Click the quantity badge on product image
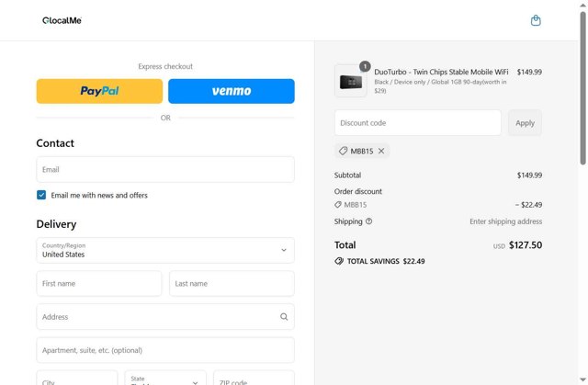588x385 pixels. (365, 66)
